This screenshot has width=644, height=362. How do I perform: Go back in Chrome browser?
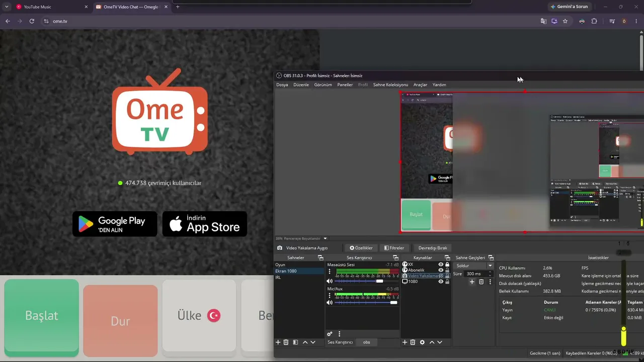[x=8, y=21]
